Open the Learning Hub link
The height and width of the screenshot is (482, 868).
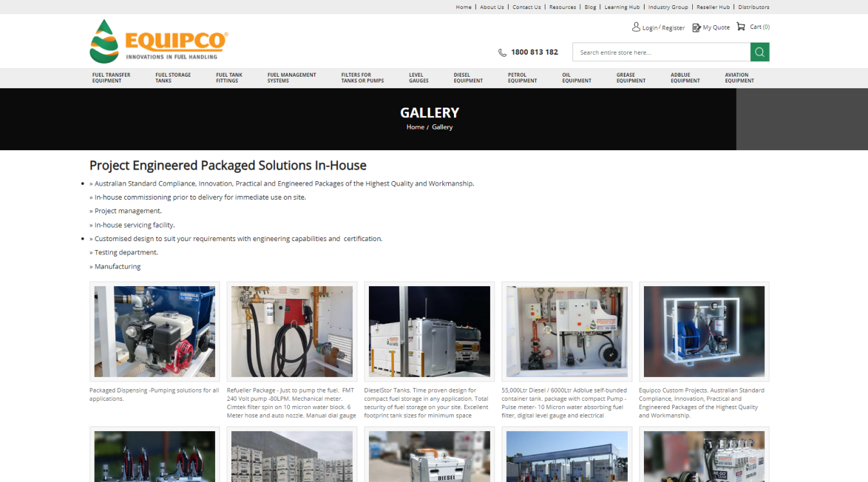621,7
